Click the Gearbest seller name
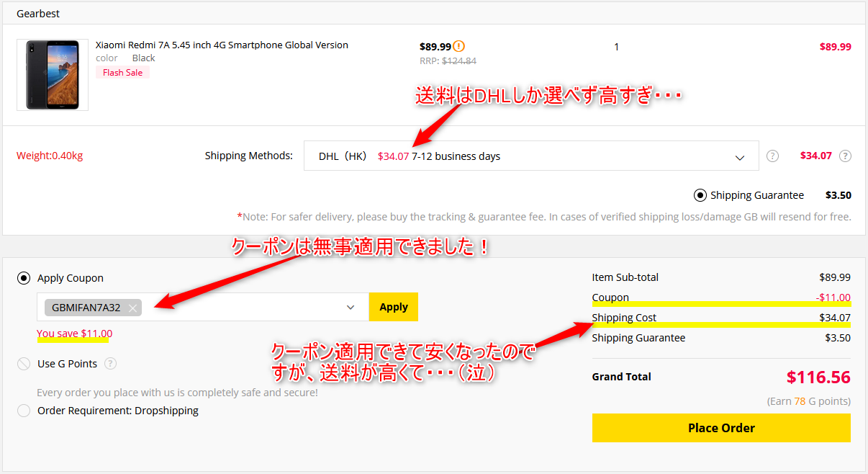The height and width of the screenshot is (474, 868). click(38, 14)
